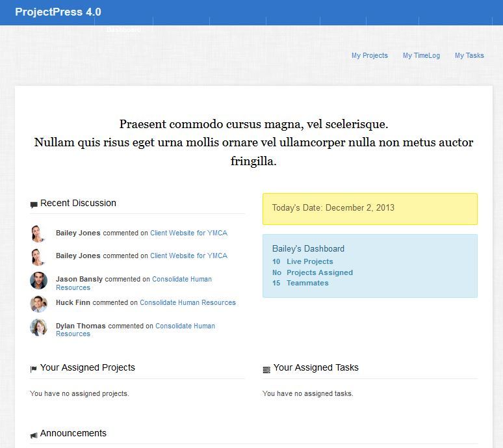Click the Recent Discussion speech bubble icon
Image resolution: width=503 pixels, height=448 pixels.
tap(34, 205)
